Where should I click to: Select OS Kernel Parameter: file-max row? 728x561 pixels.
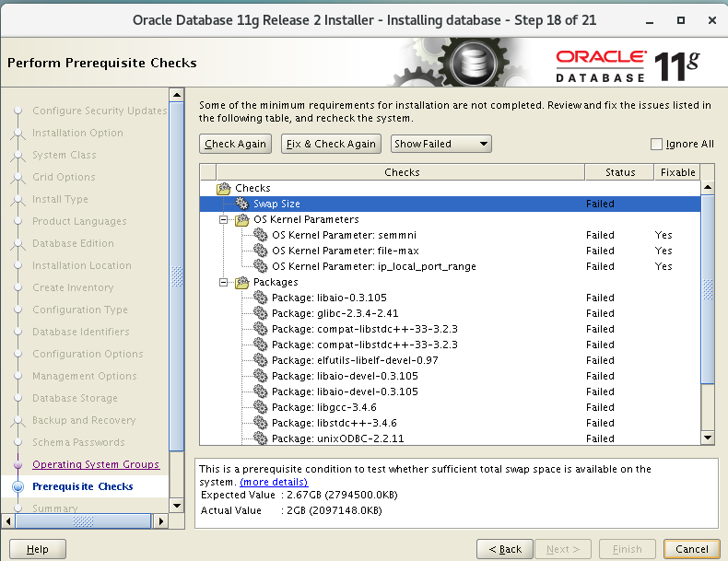(x=450, y=251)
